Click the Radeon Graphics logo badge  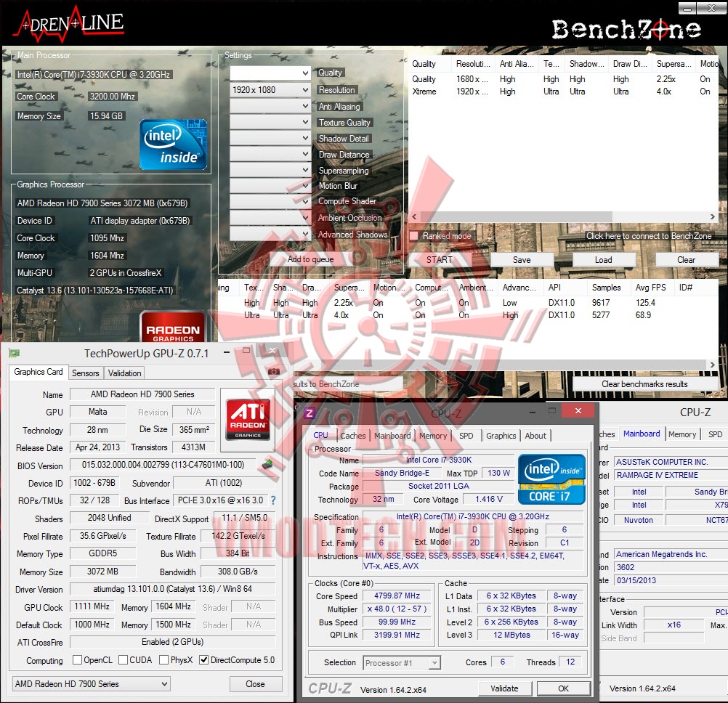tap(173, 327)
